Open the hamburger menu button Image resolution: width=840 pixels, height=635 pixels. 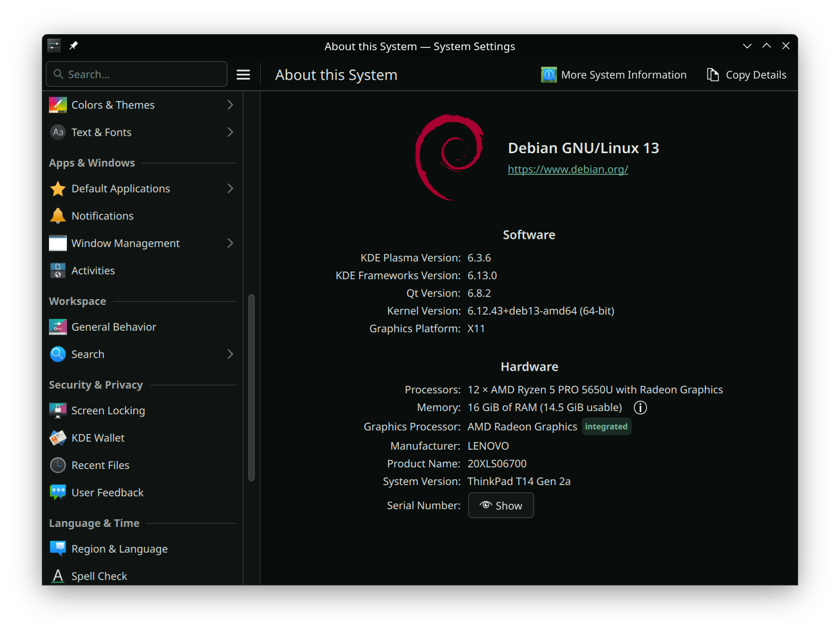click(x=243, y=75)
